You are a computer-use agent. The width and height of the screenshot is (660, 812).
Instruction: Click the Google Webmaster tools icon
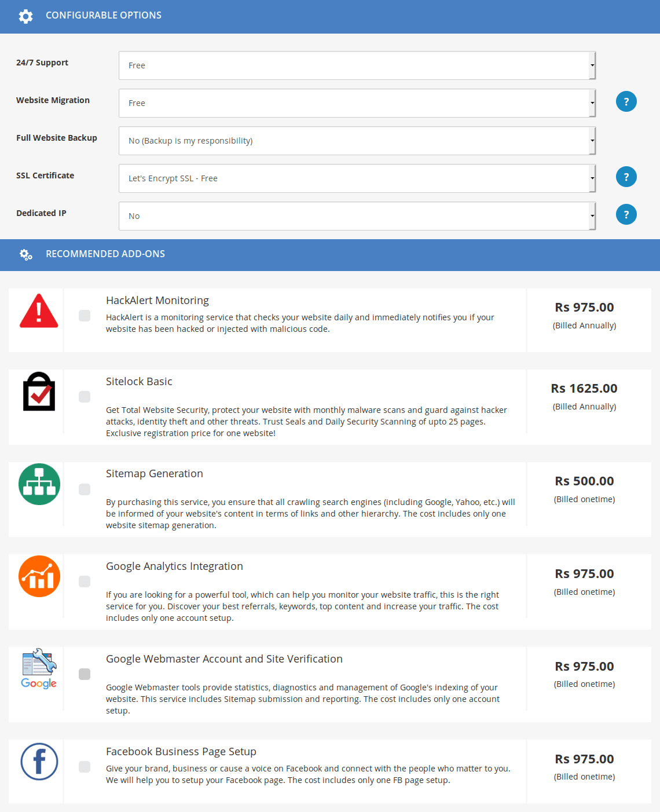(x=39, y=668)
